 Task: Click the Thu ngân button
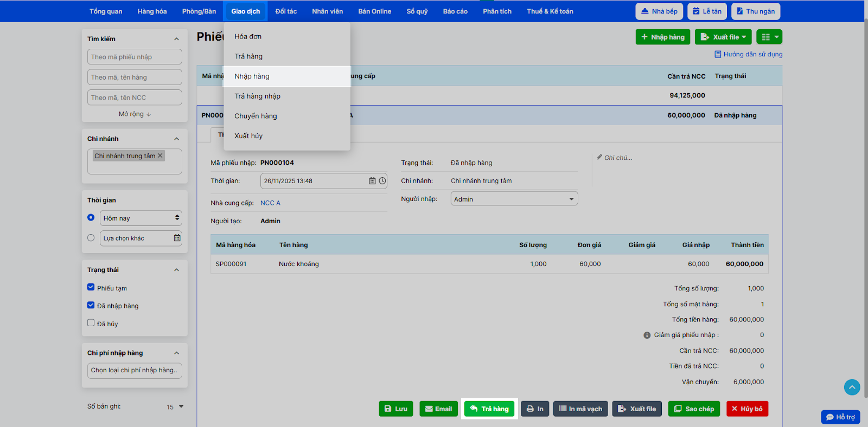click(756, 11)
